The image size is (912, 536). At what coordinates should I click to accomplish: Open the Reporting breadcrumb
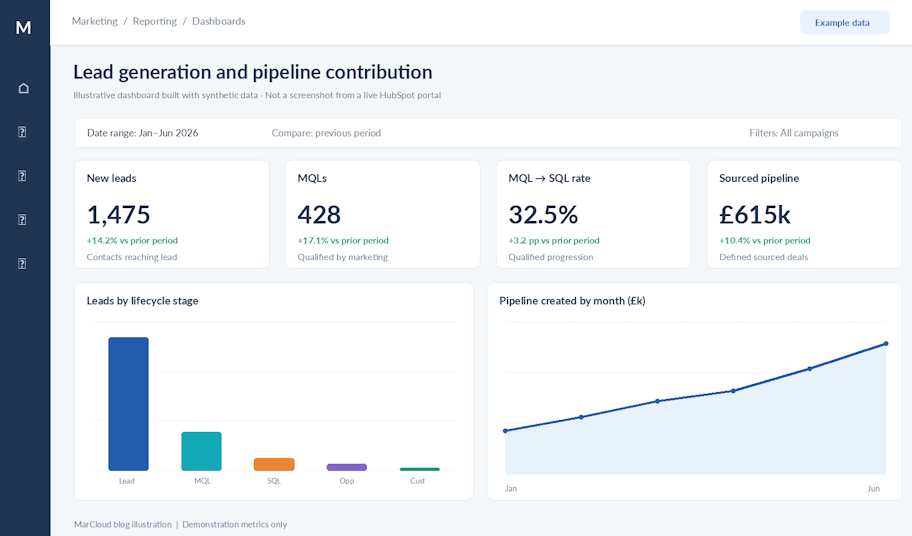(x=155, y=21)
